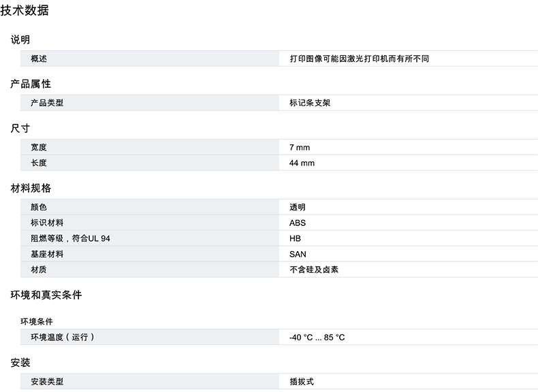
Task: Click the 不含硅及卤素 material value
Action: point(314,270)
